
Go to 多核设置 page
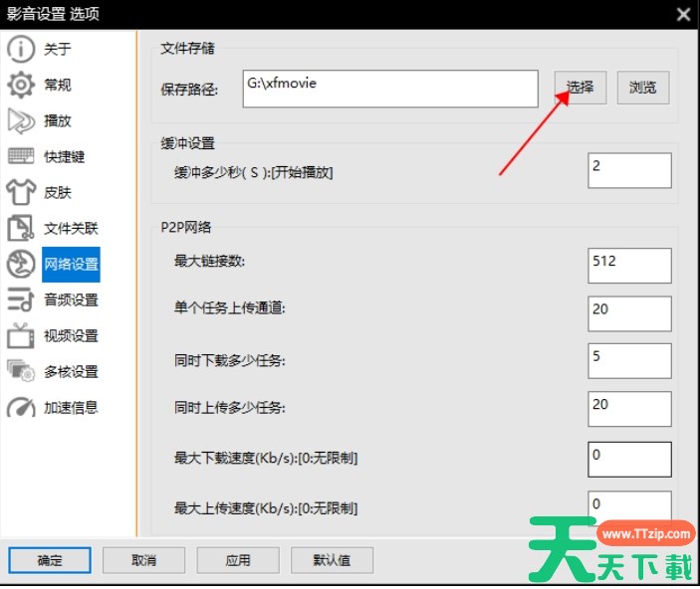(x=71, y=371)
